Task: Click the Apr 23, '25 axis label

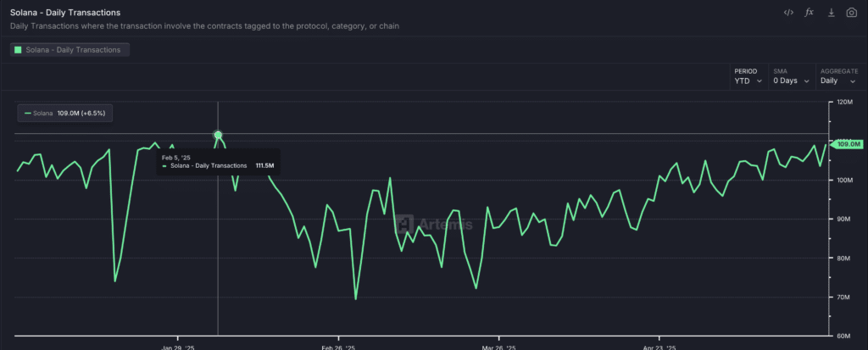Action: [x=659, y=347]
